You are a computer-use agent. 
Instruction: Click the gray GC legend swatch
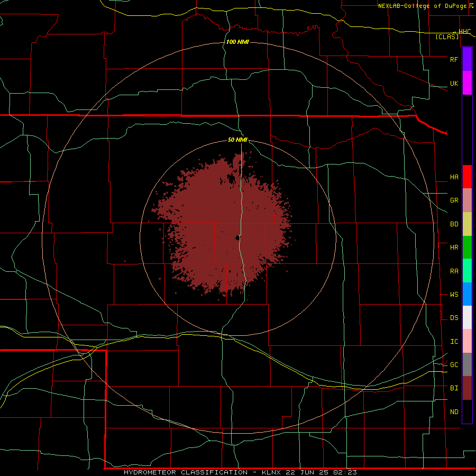(x=467, y=364)
